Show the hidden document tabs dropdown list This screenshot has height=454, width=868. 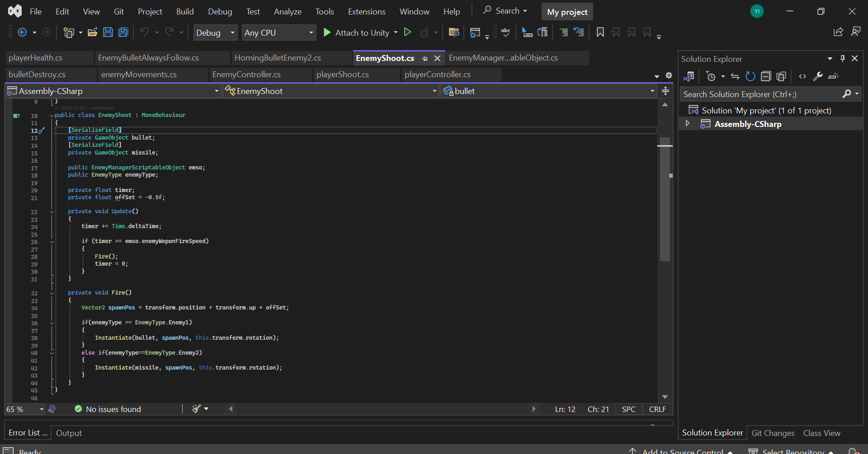657,76
